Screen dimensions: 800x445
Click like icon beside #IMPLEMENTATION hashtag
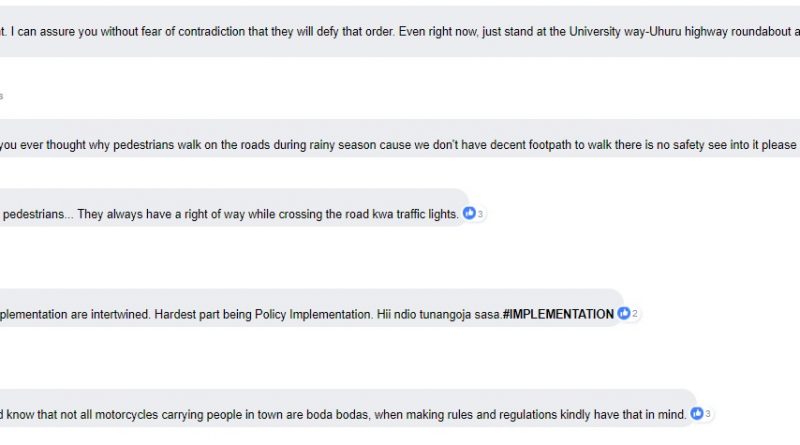click(623, 313)
